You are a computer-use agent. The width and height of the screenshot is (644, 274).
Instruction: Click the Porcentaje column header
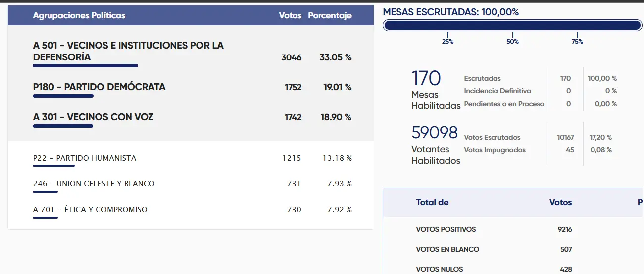pos(330,15)
